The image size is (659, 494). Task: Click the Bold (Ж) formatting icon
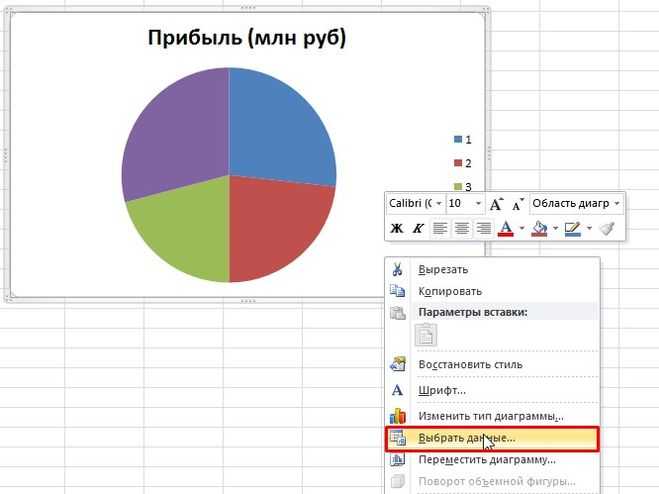pos(396,228)
